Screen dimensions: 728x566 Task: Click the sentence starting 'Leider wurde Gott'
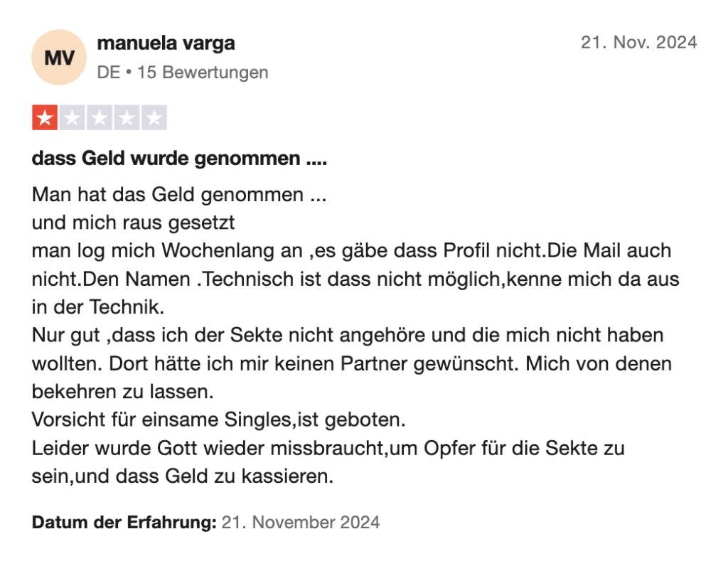(328, 462)
